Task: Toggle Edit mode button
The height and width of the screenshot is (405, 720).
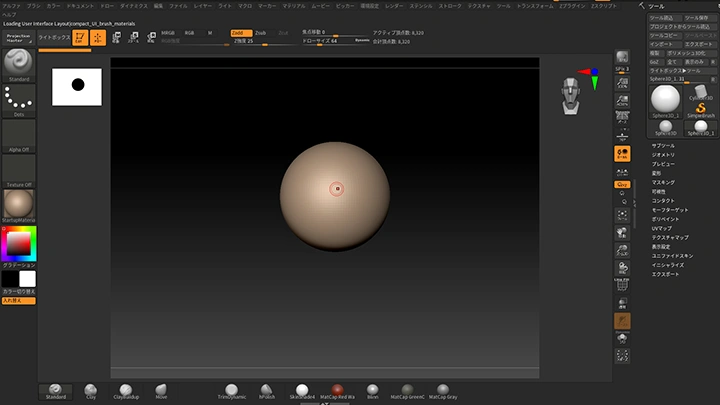Action: click(80, 38)
